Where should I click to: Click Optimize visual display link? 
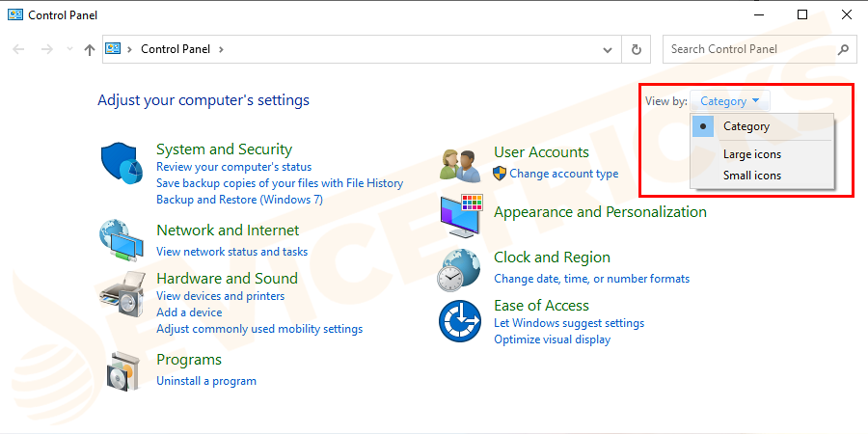pyautogui.click(x=552, y=339)
